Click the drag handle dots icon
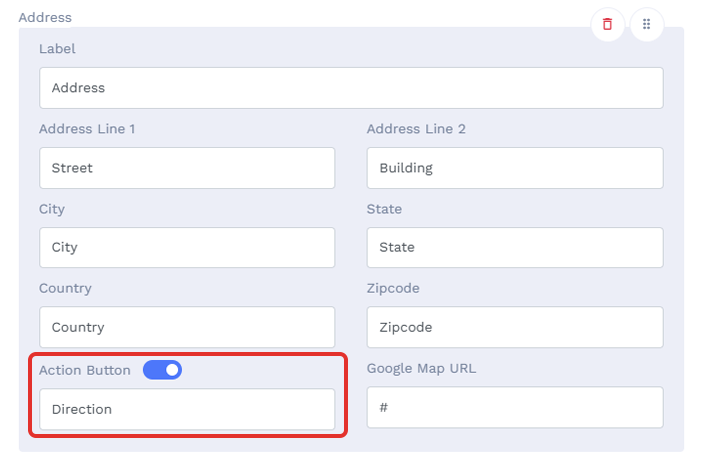 pos(647,24)
